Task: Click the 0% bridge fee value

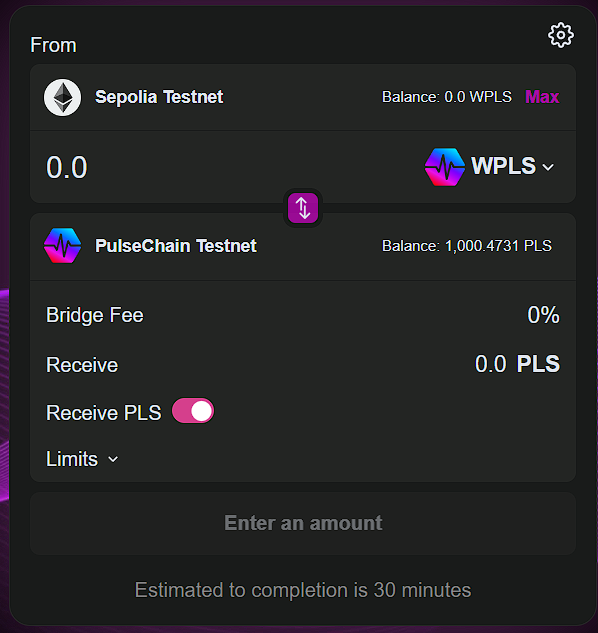Action: click(543, 315)
